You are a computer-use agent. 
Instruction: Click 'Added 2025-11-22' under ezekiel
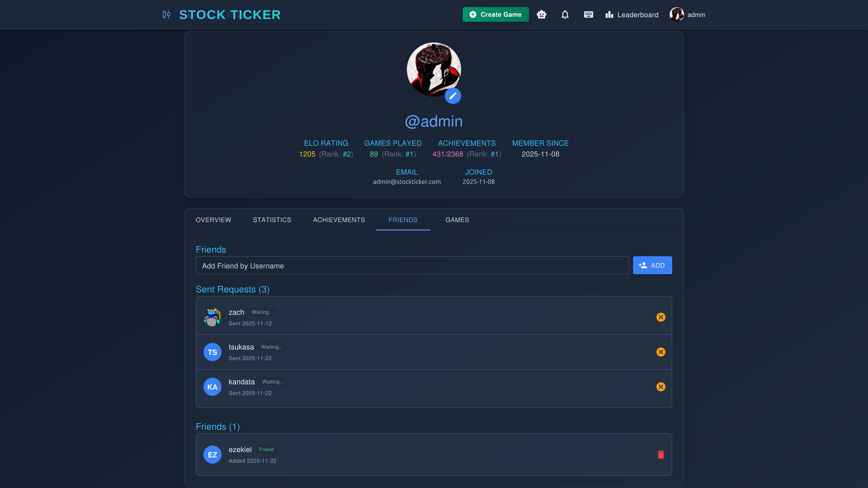click(x=252, y=461)
